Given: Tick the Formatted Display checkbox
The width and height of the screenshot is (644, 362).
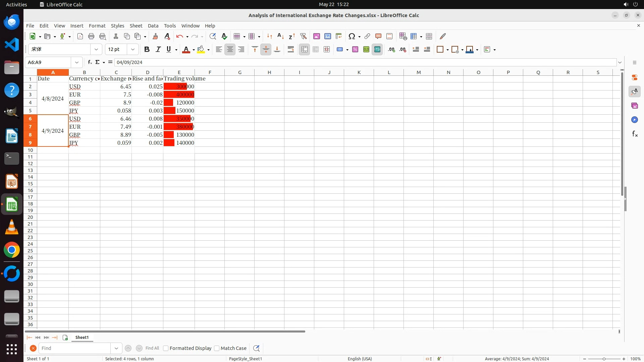Looking at the screenshot, I should (x=166, y=348).
